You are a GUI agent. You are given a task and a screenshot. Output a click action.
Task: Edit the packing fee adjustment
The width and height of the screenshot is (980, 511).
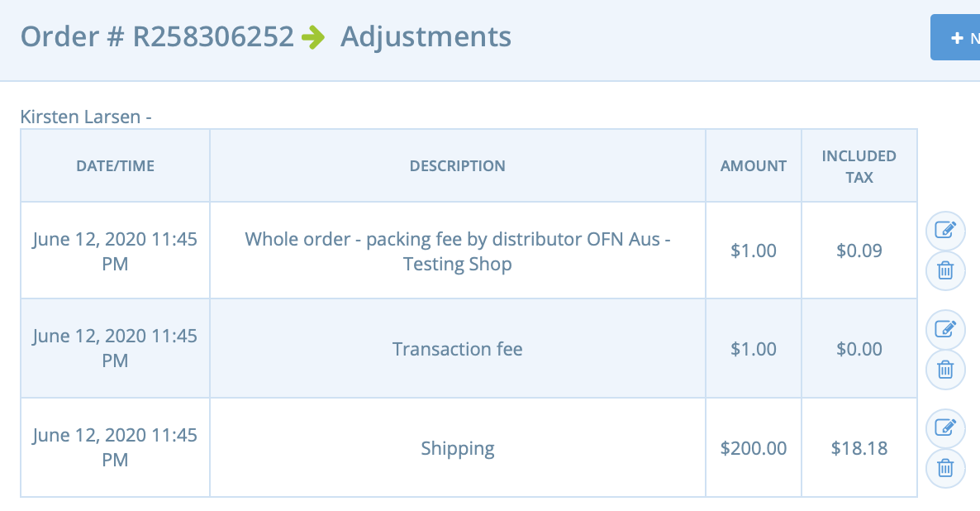tap(945, 231)
